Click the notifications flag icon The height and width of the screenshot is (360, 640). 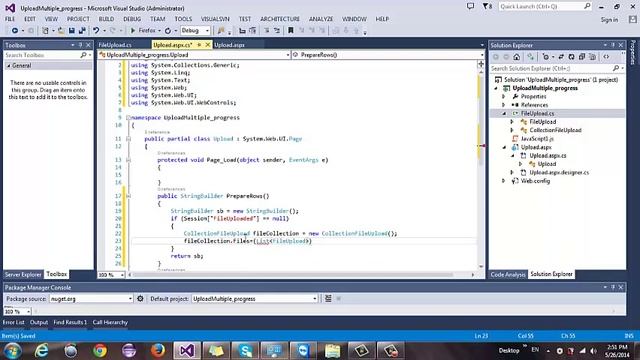[x=487, y=7]
